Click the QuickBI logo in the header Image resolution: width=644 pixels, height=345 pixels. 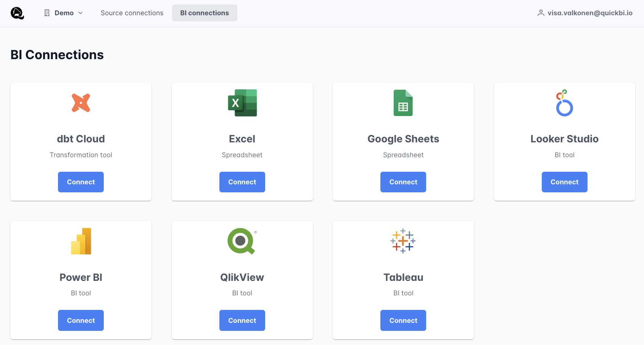coord(17,13)
